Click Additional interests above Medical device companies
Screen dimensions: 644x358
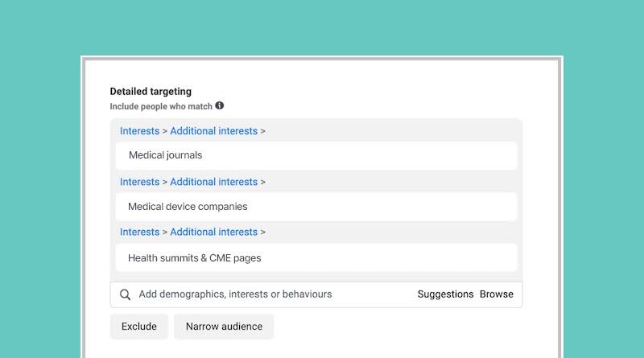(213, 182)
